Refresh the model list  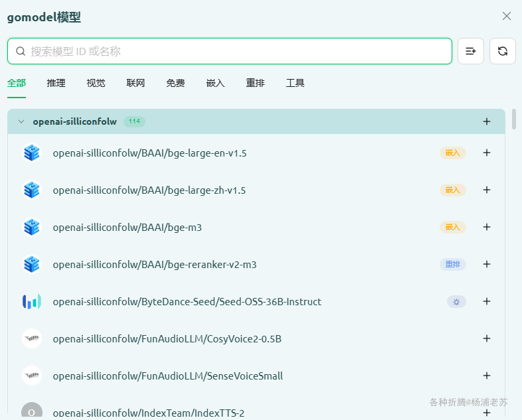click(x=502, y=51)
